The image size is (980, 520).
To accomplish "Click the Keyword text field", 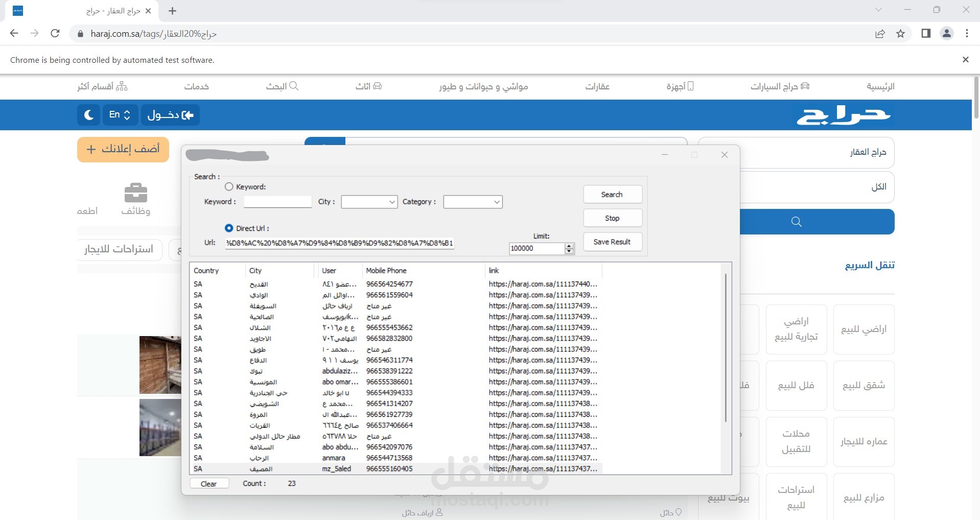I will click(277, 202).
